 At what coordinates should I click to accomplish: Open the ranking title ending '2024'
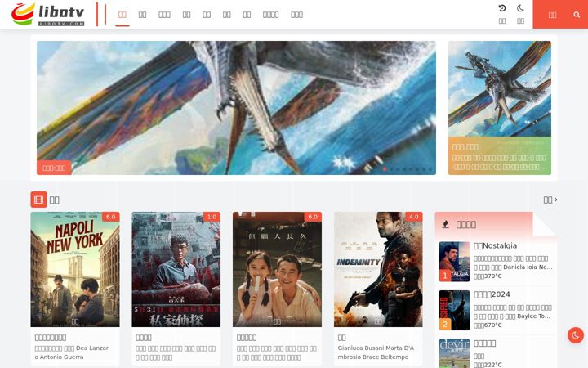click(x=492, y=294)
